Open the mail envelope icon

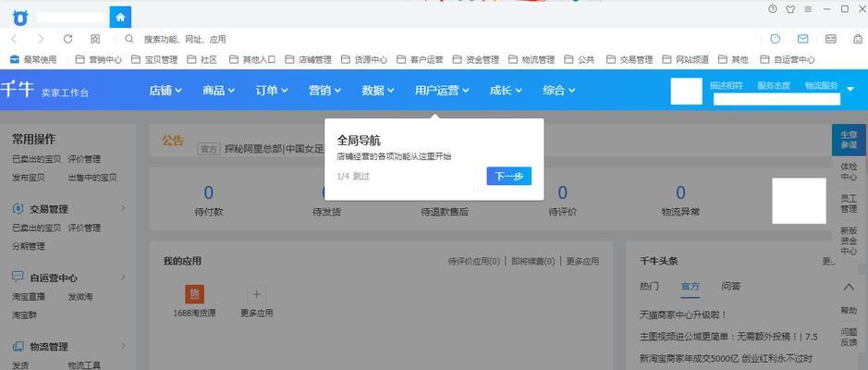click(802, 39)
